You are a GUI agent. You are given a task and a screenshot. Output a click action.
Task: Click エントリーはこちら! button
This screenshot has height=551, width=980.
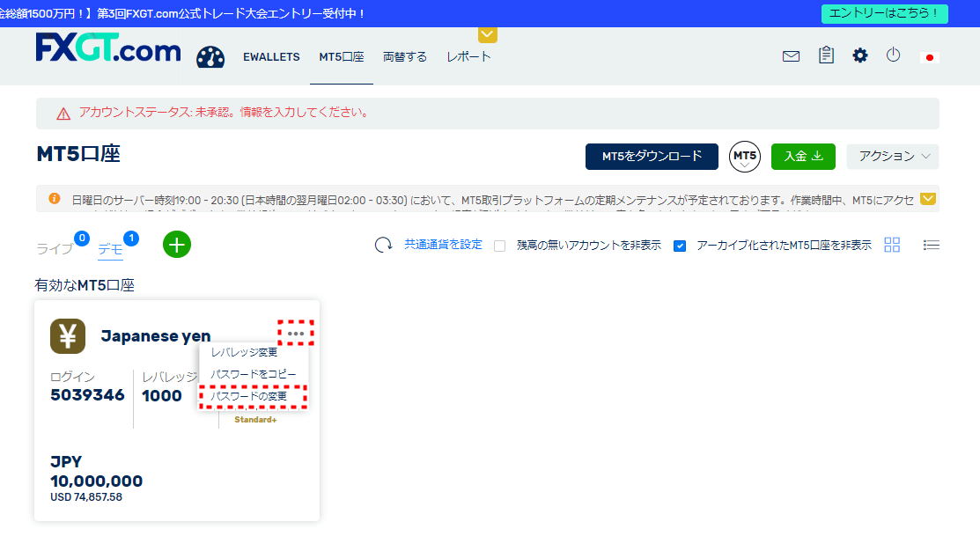(884, 13)
